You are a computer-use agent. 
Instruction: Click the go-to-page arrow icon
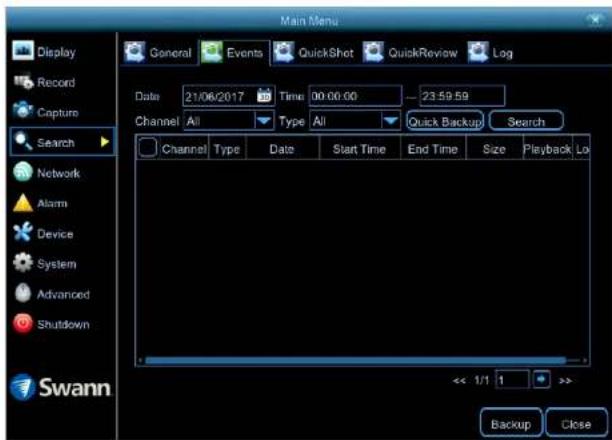coord(541,379)
